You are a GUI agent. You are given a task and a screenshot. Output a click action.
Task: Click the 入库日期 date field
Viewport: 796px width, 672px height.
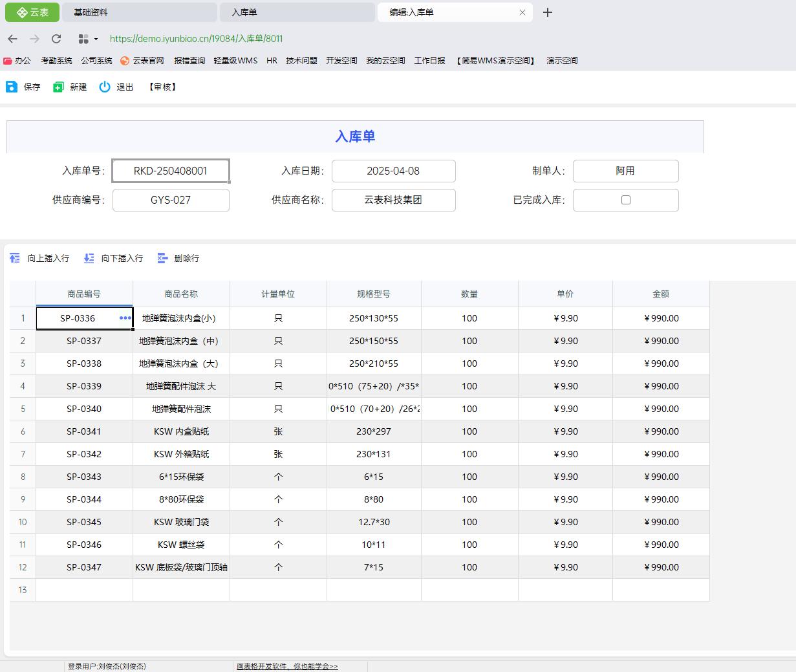coord(393,171)
